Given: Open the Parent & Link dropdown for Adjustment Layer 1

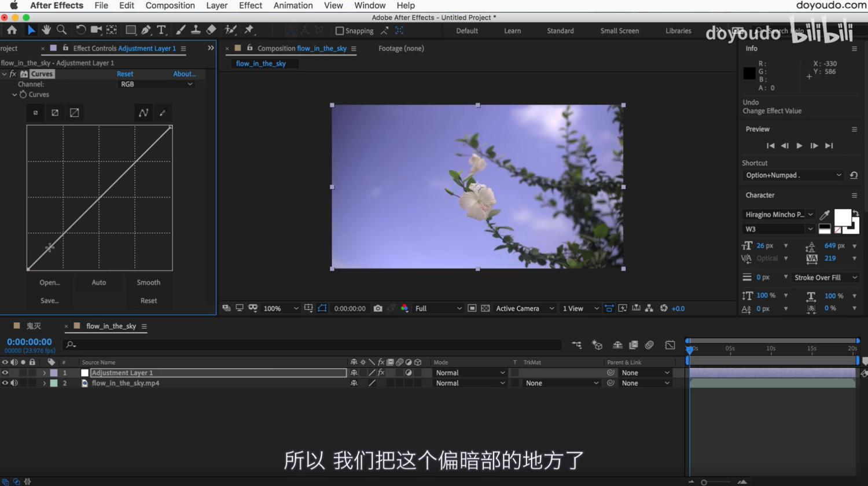Looking at the screenshot, I should (x=644, y=373).
